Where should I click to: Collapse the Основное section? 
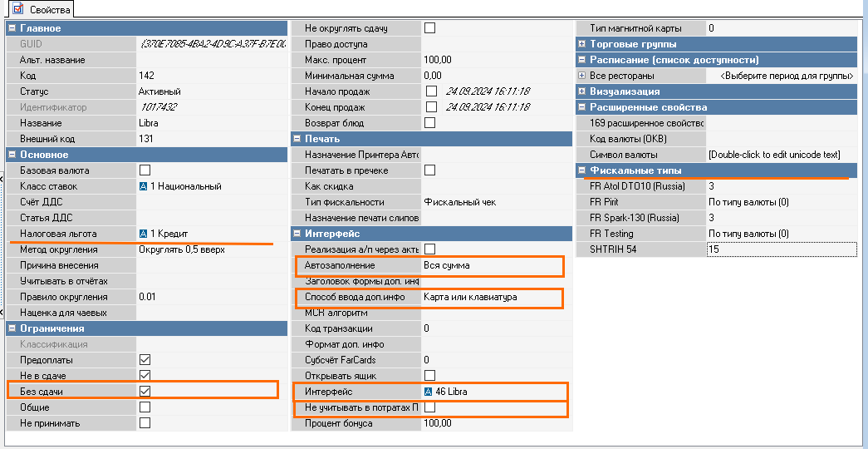pos(12,155)
